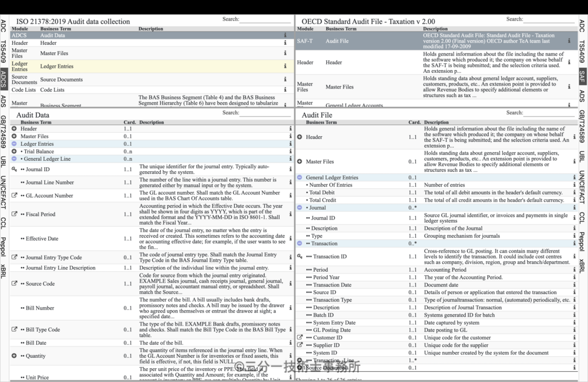This screenshot has width=588, height=382.
Task: Collapse the General Ledger Entries node
Action: pyautogui.click(x=300, y=178)
